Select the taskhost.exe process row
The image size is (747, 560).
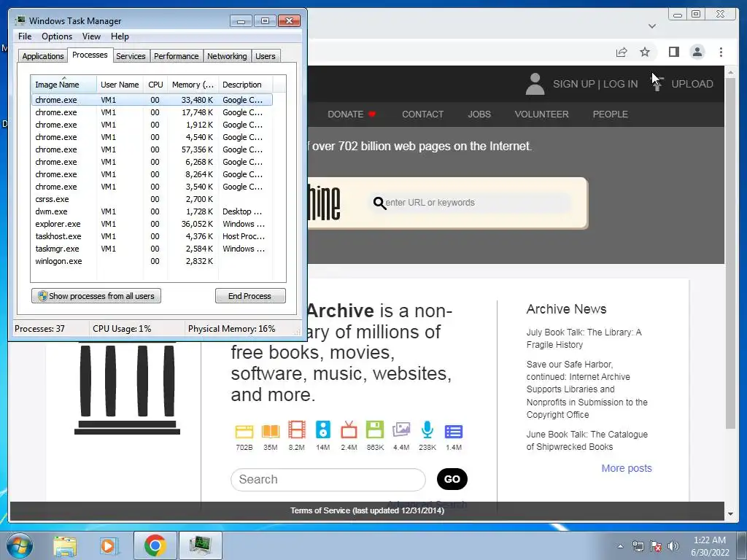(x=152, y=236)
